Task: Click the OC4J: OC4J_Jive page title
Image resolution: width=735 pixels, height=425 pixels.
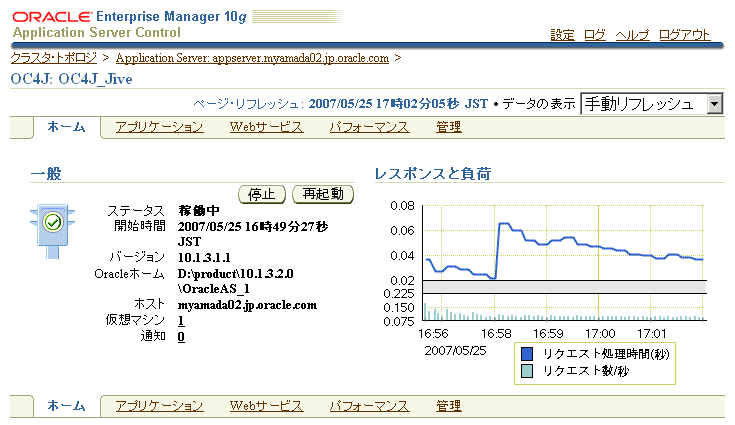Action: pyautogui.click(x=71, y=79)
